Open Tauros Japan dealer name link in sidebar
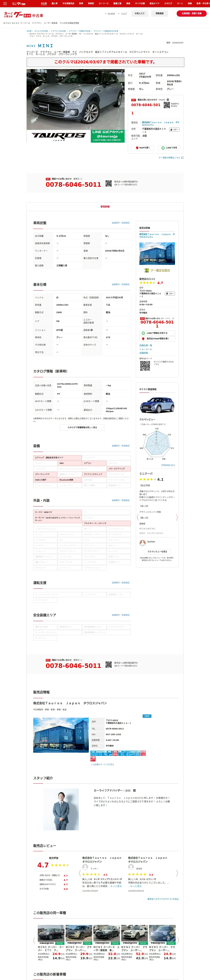The width and height of the screenshot is (210, 980). [157, 236]
